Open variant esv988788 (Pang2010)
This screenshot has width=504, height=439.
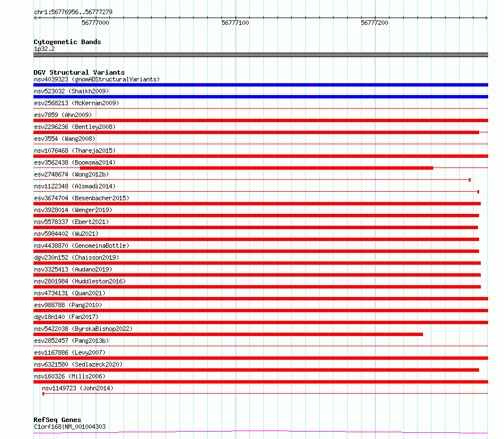(x=68, y=305)
